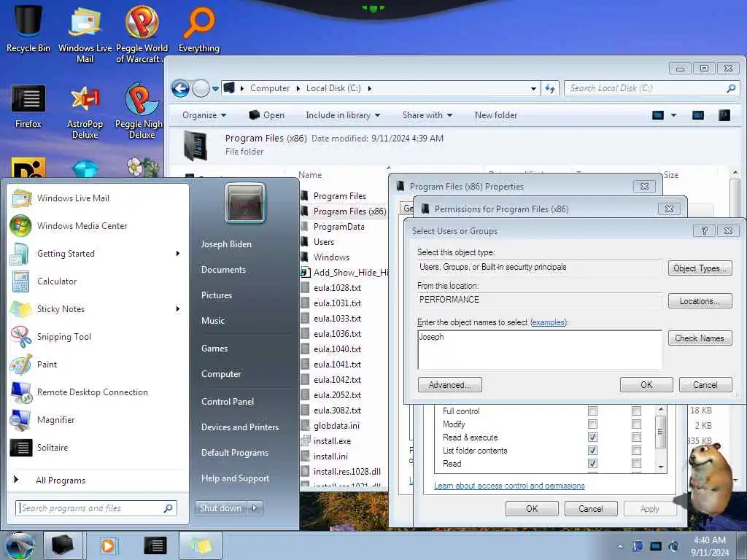Click the Explorer back arrow button
Screen dimensions: 747x560
181,88
